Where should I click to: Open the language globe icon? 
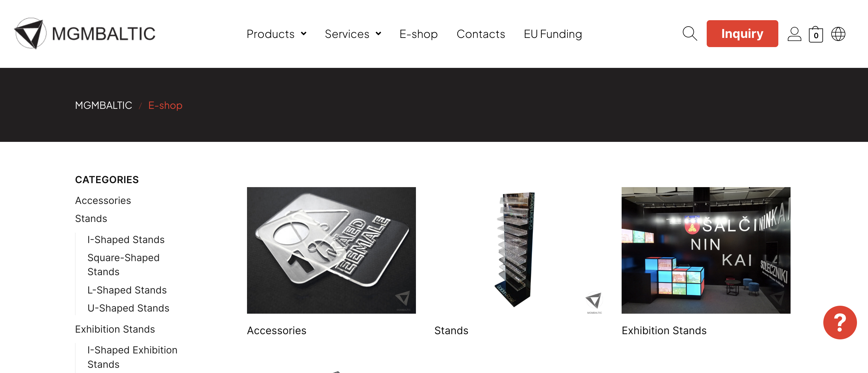[838, 34]
